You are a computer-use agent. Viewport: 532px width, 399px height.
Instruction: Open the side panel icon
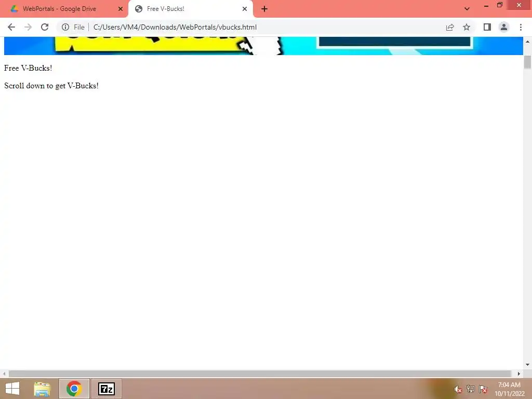(487, 27)
